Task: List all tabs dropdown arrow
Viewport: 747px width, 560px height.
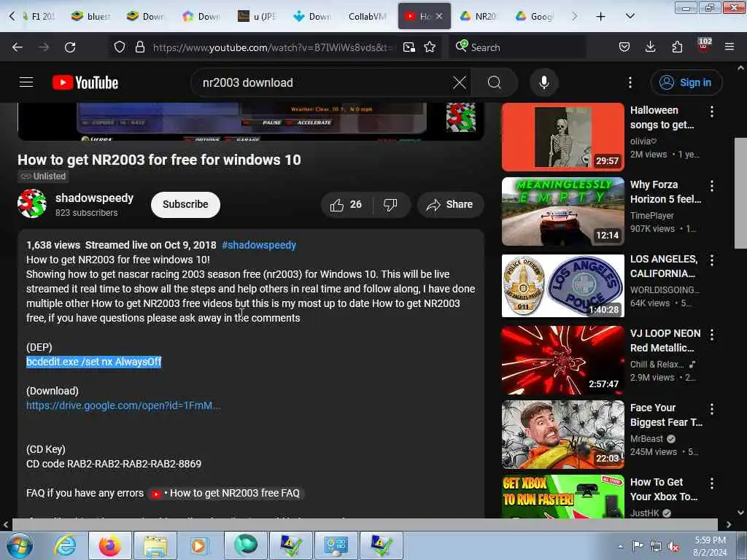Action: (630, 16)
